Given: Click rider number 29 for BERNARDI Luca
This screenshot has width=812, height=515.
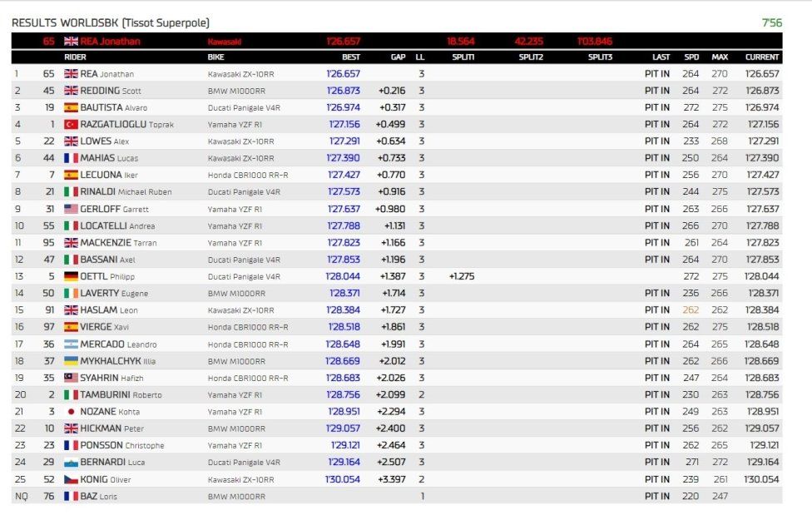Looking at the screenshot, I should click(49, 462).
